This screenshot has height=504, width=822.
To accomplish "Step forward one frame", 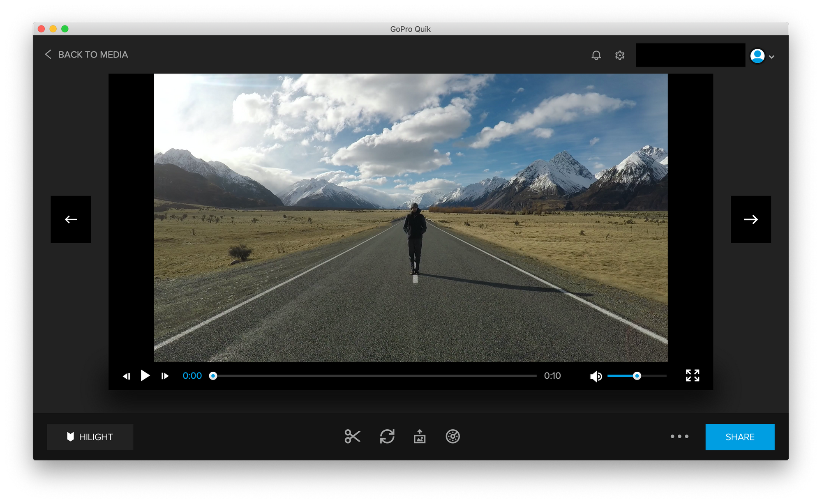I will point(165,376).
